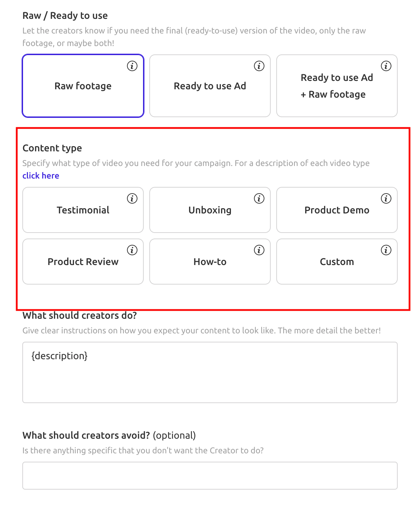Image resolution: width=420 pixels, height=514 pixels.
Task: Open info icon on Raw footage card
Action: click(x=132, y=66)
